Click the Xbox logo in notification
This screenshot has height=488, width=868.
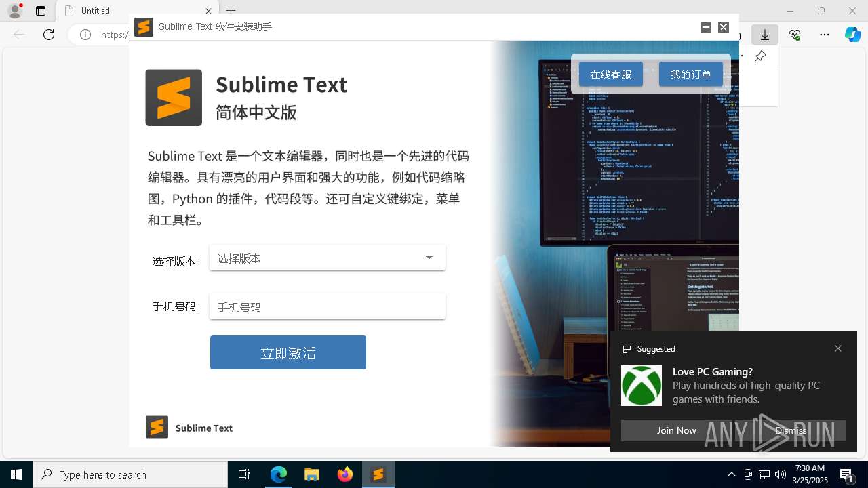pyautogui.click(x=642, y=386)
